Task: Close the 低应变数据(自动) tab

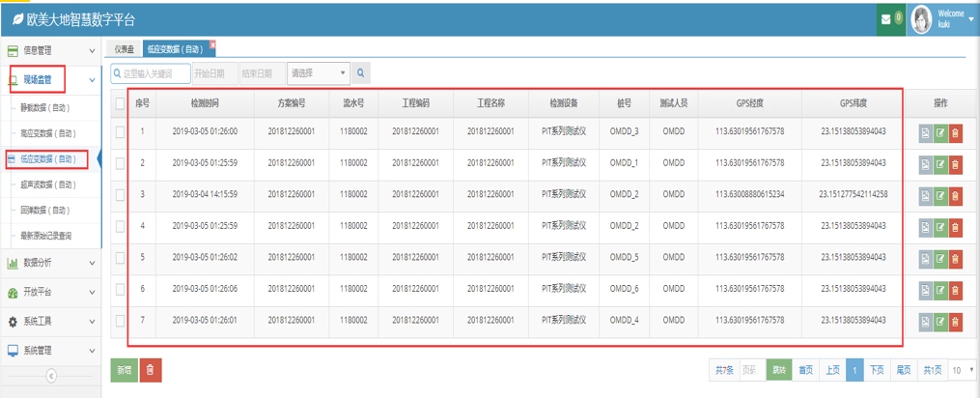Action: pyautogui.click(x=212, y=44)
